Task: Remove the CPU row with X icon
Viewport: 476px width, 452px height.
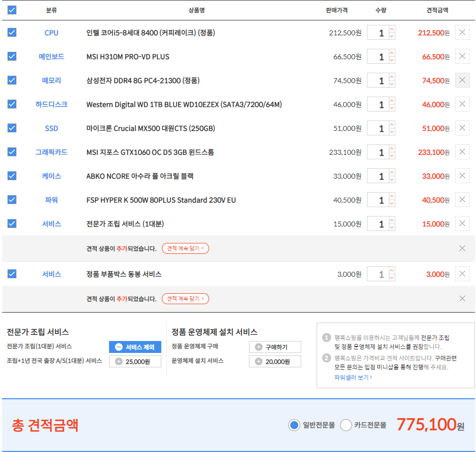Action: click(462, 33)
